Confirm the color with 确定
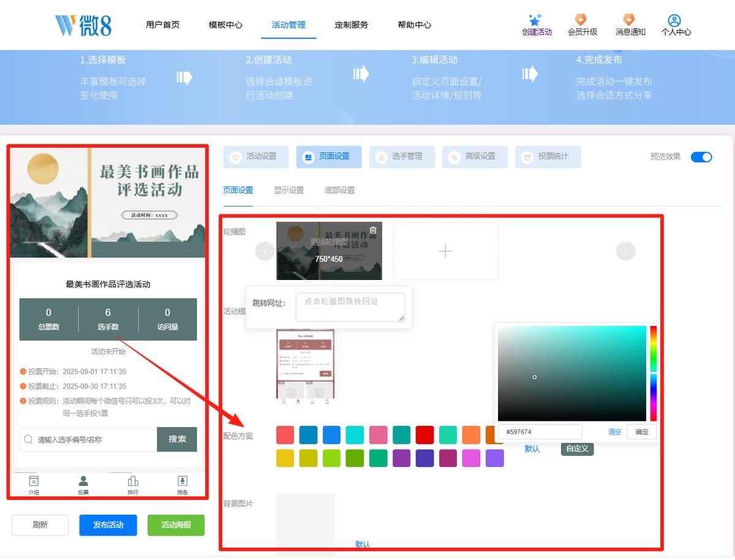The image size is (735, 560). tap(642, 432)
